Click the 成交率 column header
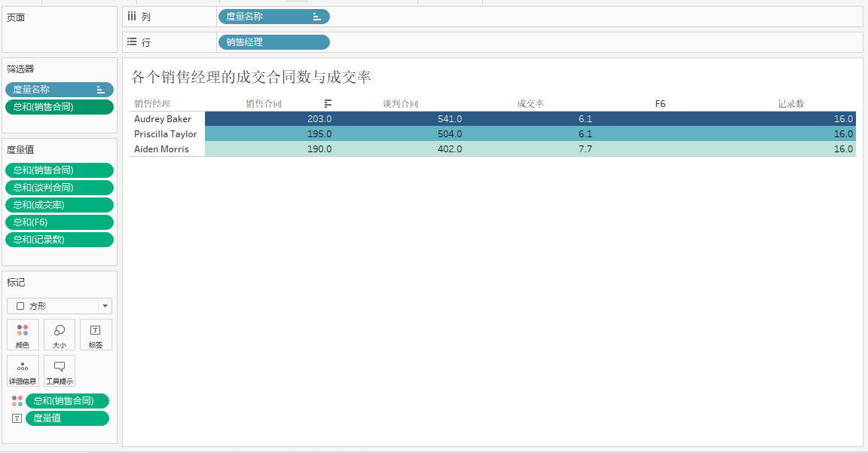The width and height of the screenshot is (868, 453). click(530, 103)
